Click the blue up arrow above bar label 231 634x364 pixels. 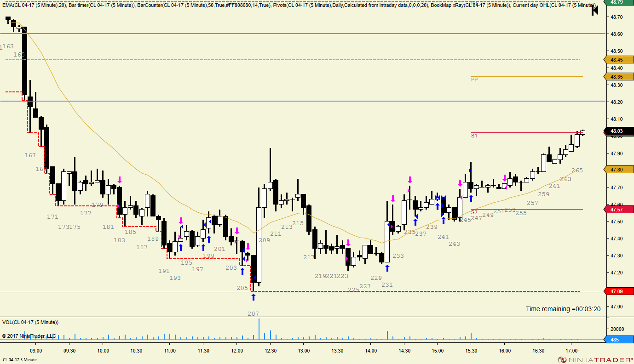click(387, 268)
